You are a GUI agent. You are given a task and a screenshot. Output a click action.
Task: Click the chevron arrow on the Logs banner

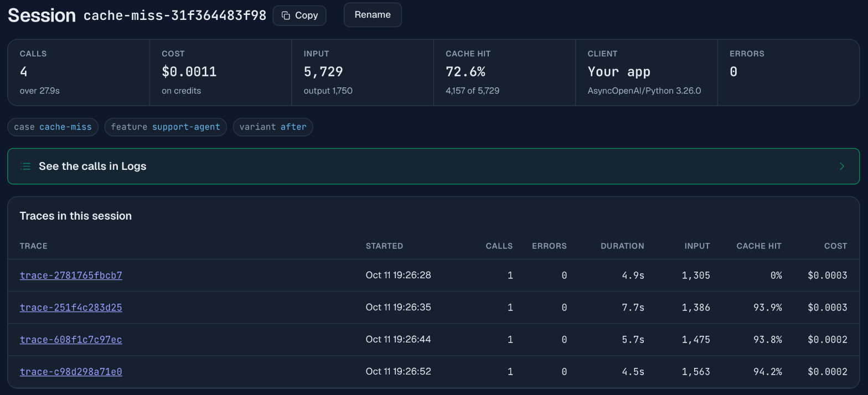tap(842, 166)
